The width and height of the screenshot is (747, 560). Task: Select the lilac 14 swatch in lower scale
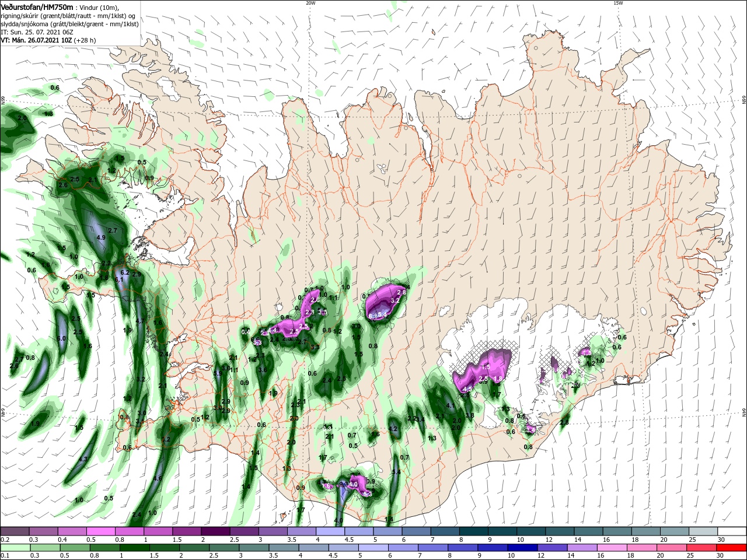click(x=581, y=548)
